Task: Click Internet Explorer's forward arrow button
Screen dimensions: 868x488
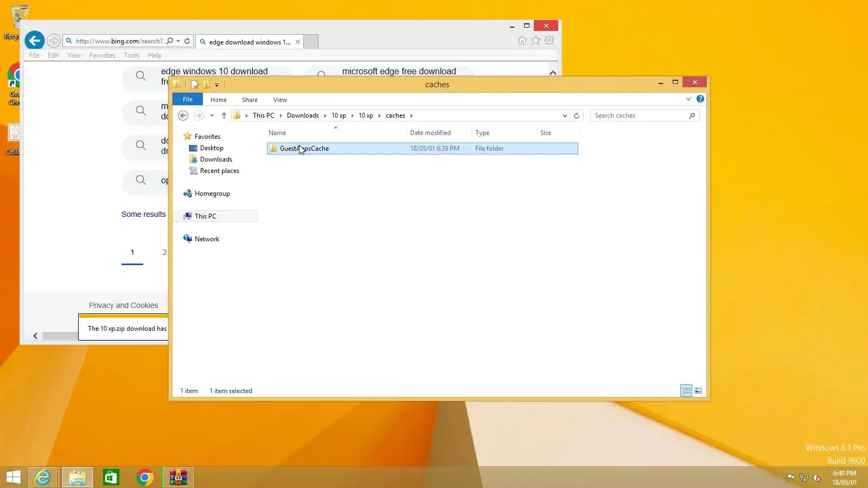Action: pos(53,41)
